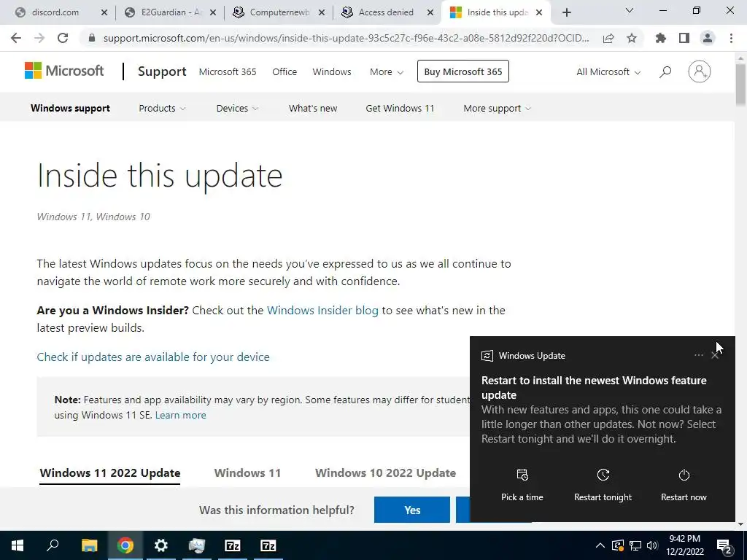Click the Pick a time icon
Image resolution: width=747 pixels, height=560 pixels.
pyautogui.click(x=522, y=475)
